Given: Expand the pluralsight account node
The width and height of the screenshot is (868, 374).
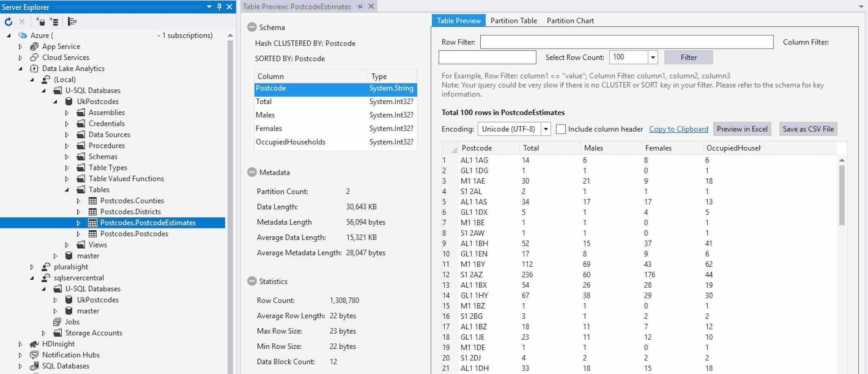Looking at the screenshot, I should click(32, 267).
